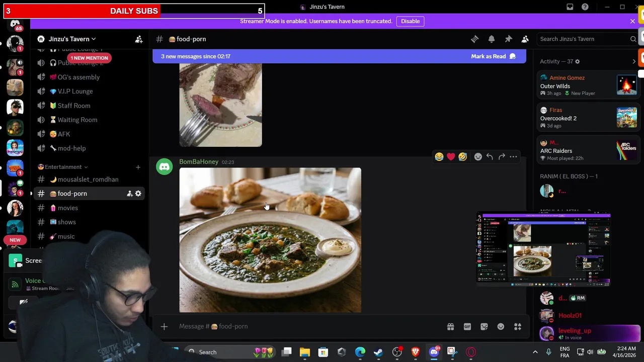Open notification settings bell icon
This screenshot has width=644, height=362.
click(x=492, y=39)
